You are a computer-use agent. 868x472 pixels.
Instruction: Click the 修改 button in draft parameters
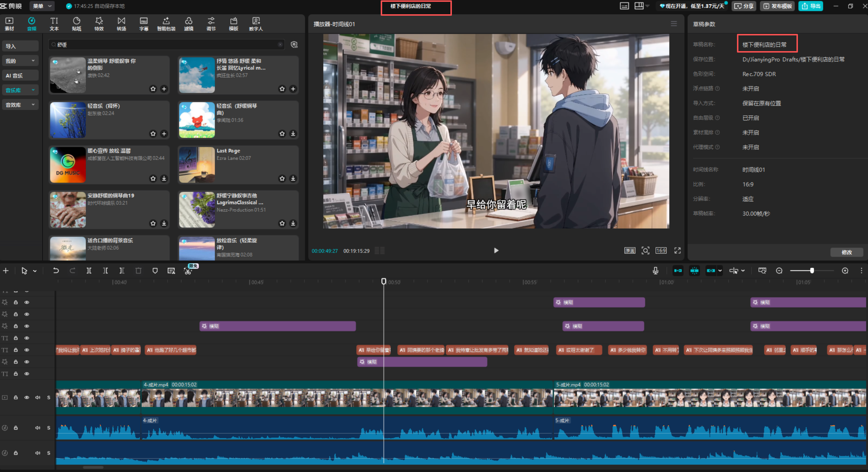point(847,252)
